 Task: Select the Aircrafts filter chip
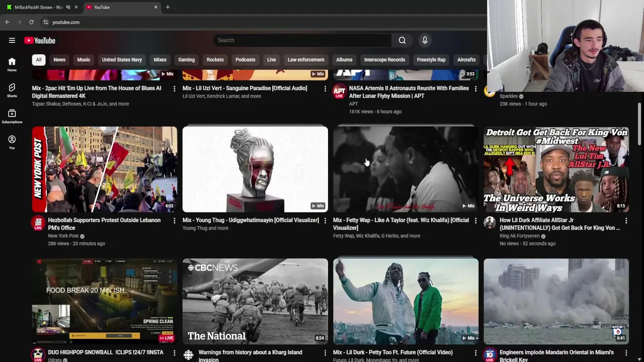pos(466,60)
